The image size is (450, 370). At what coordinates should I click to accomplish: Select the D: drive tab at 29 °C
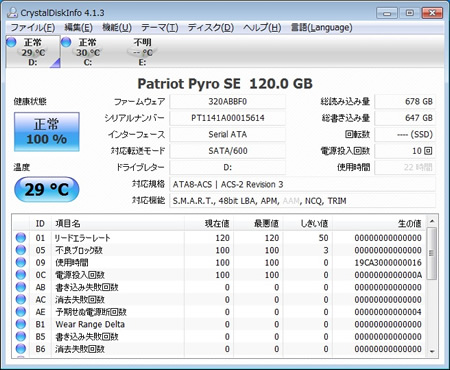pos(33,52)
